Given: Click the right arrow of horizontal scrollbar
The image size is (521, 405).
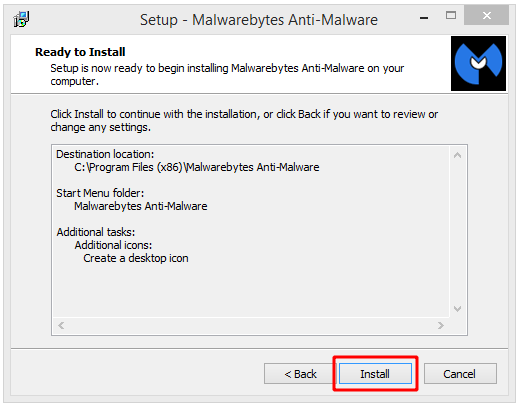Looking at the screenshot, I should (x=441, y=325).
